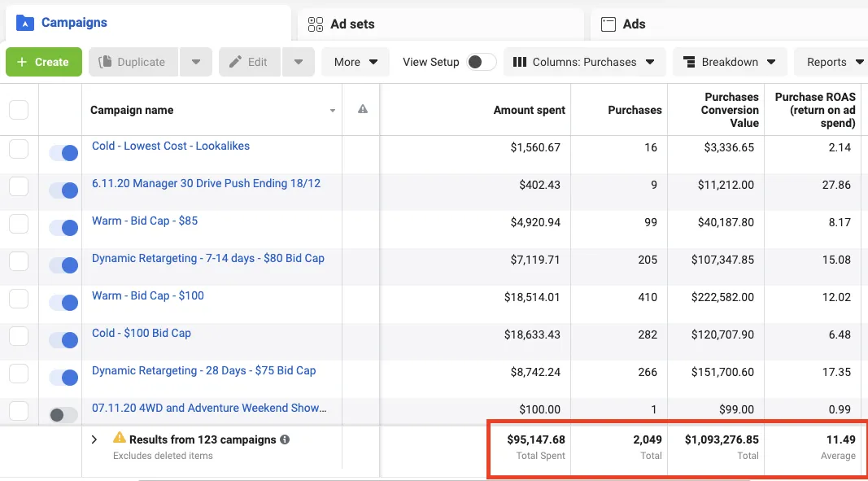Check the select-all campaigns checkbox
The height and width of the screenshot is (481, 868).
[x=19, y=109]
